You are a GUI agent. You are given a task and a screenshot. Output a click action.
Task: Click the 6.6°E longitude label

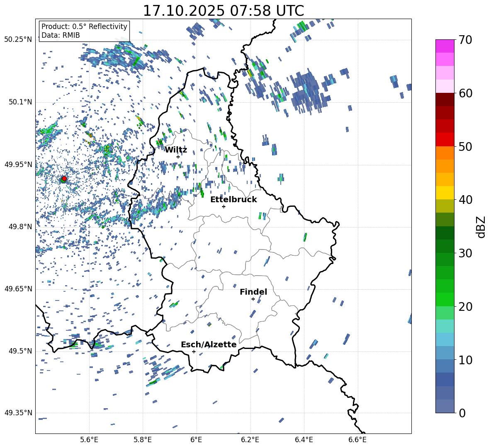pos(357,440)
